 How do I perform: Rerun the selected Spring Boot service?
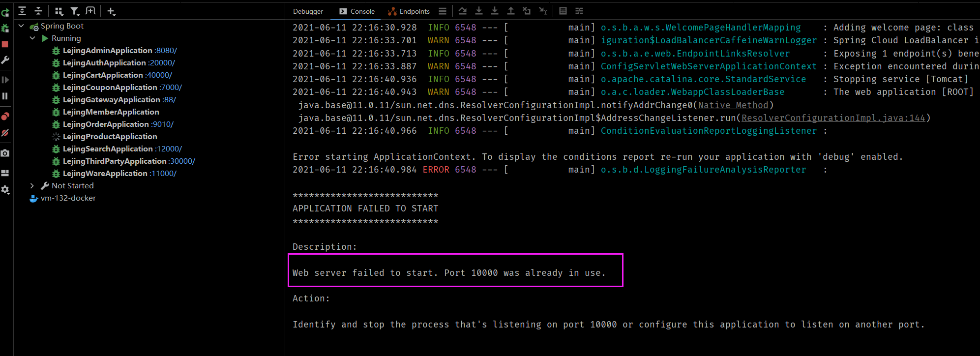coord(5,13)
